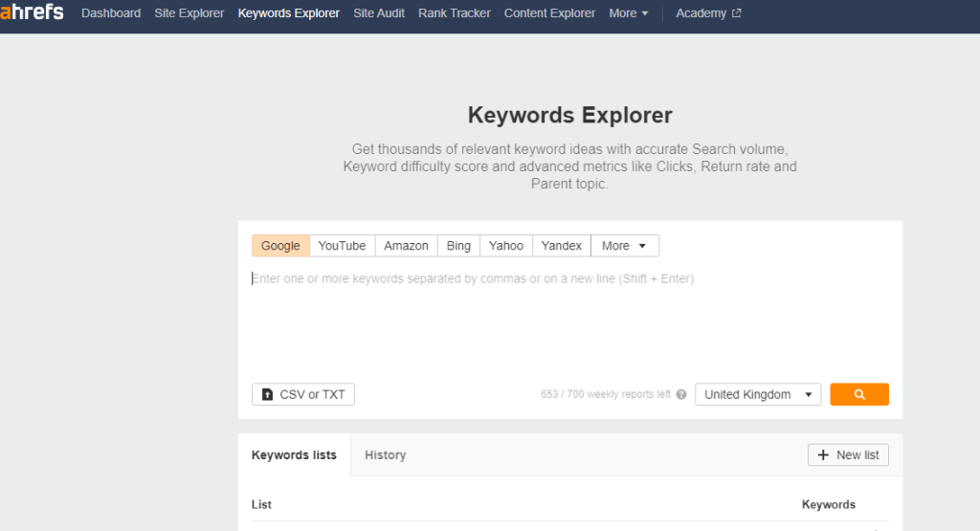Image resolution: width=980 pixels, height=531 pixels.
Task: Navigate to Site Audit
Action: pyautogui.click(x=379, y=13)
